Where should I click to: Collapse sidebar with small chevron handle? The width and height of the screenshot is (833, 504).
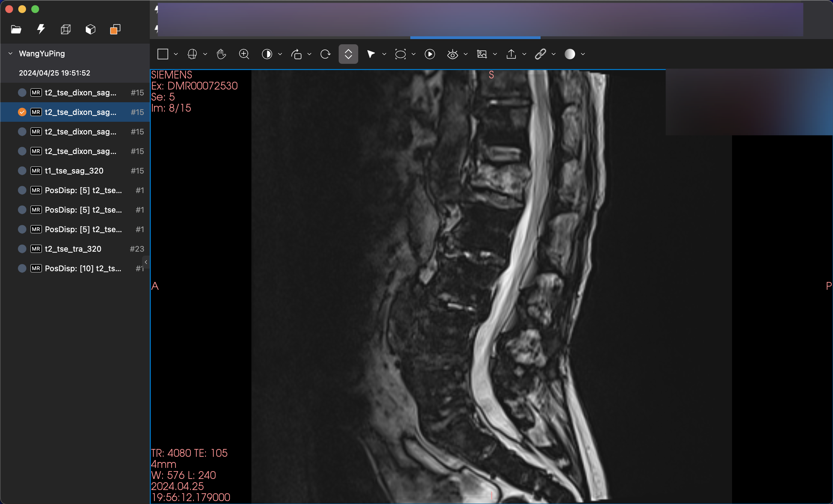point(146,262)
